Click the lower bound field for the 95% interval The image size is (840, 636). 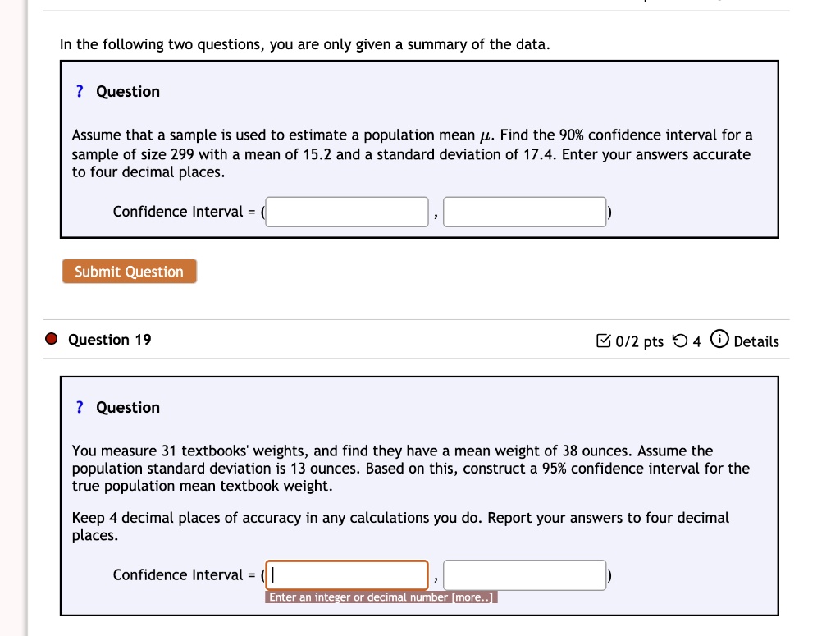click(347, 574)
